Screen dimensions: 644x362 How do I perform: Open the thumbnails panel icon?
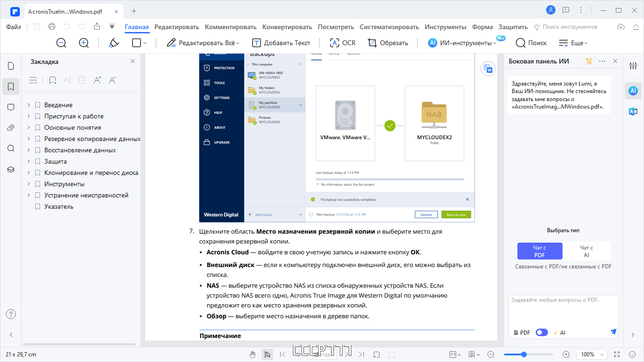(11, 66)
